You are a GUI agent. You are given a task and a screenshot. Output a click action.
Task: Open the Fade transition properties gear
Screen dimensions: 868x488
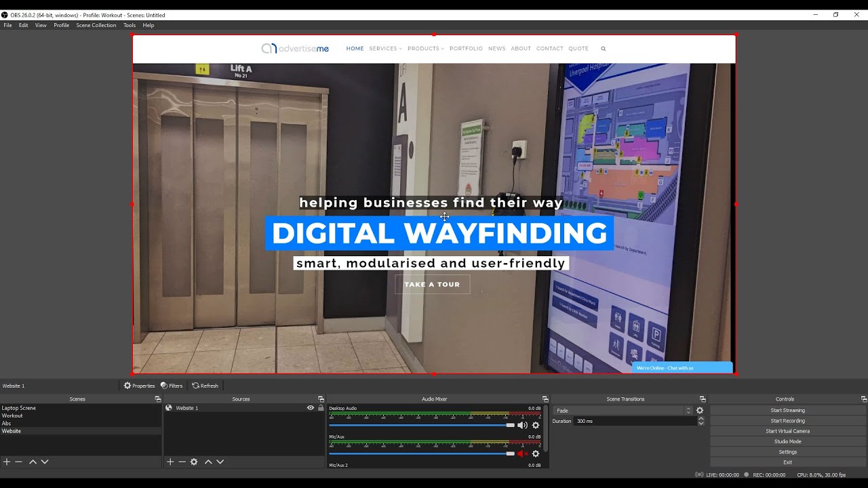click(699, 410)
